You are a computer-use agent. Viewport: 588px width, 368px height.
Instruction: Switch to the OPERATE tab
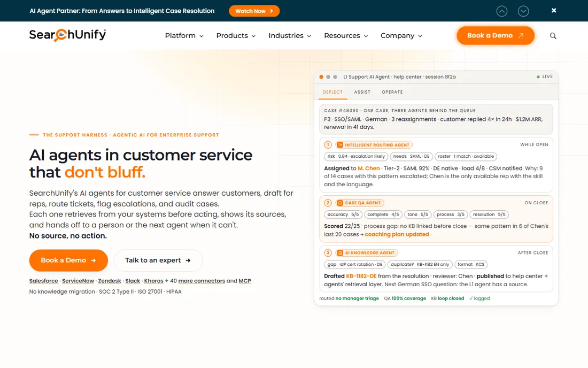[392, 92]
